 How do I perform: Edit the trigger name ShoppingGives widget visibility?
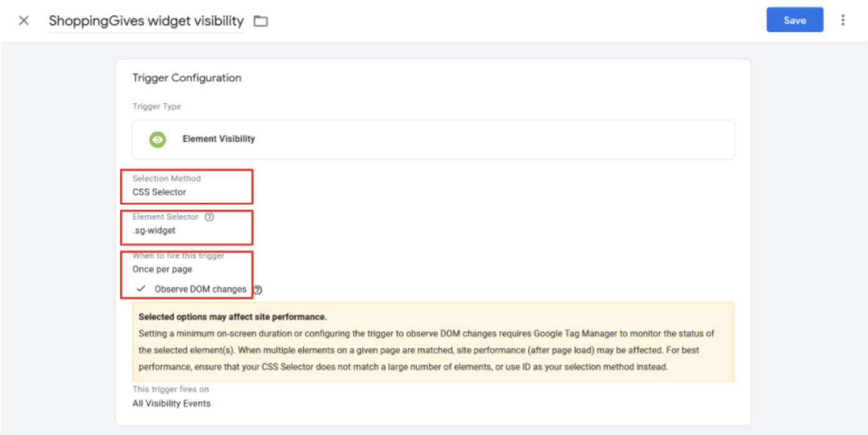(147, 21)
